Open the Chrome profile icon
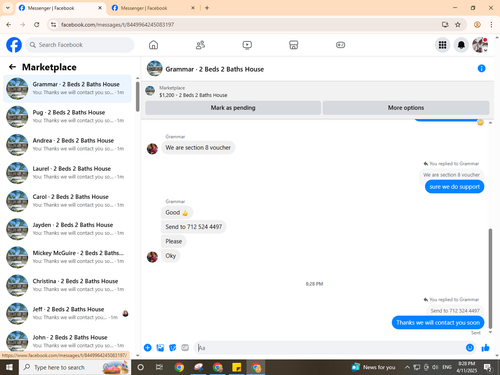500x375 pixels. click(x=477, y=24)
